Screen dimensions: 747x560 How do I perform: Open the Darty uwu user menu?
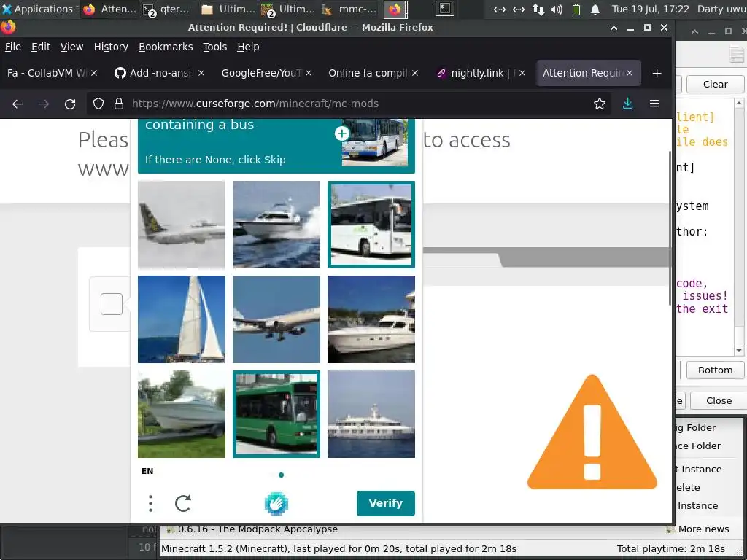[x=721, y=9]
